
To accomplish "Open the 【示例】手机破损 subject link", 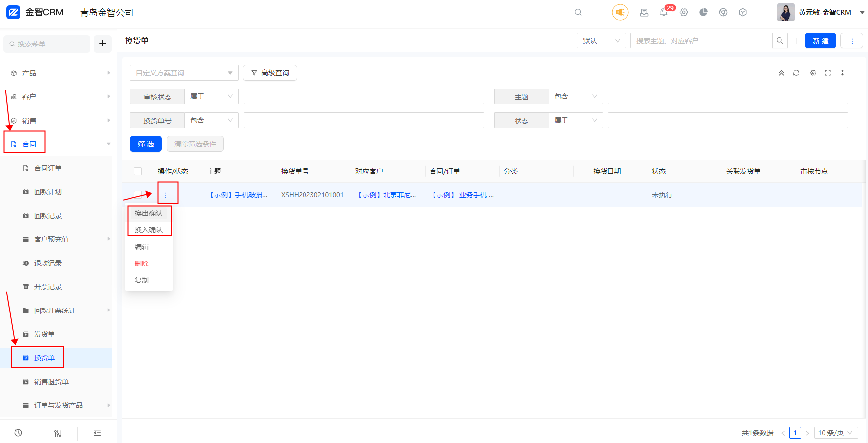I will click(x=238, y=195).
